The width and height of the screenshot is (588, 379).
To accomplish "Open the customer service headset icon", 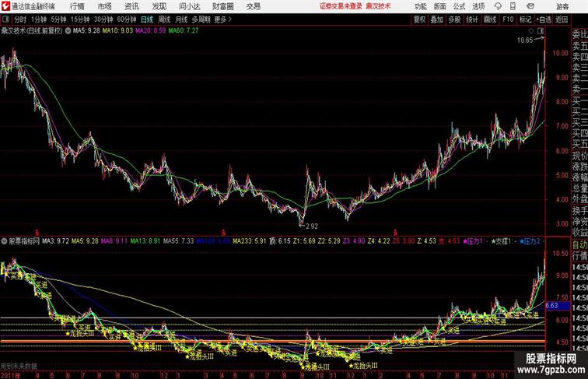I will coord(498,6).
